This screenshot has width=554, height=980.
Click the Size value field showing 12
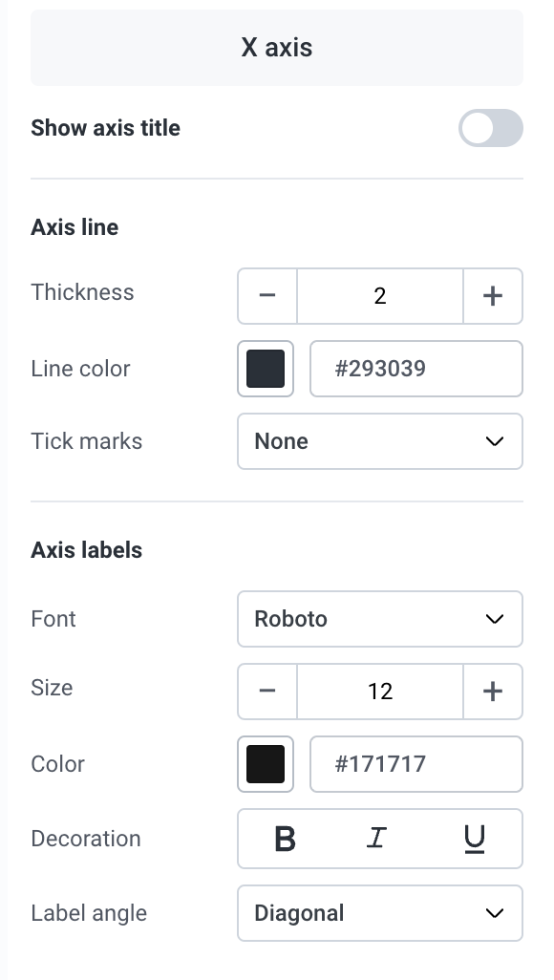[x=380, y=692]
